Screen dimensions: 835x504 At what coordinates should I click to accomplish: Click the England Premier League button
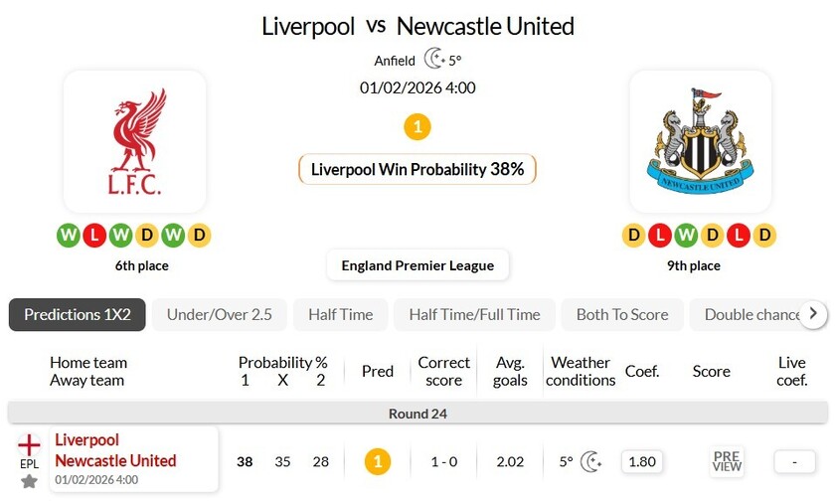pyautogui.click(x=417, y=265)
